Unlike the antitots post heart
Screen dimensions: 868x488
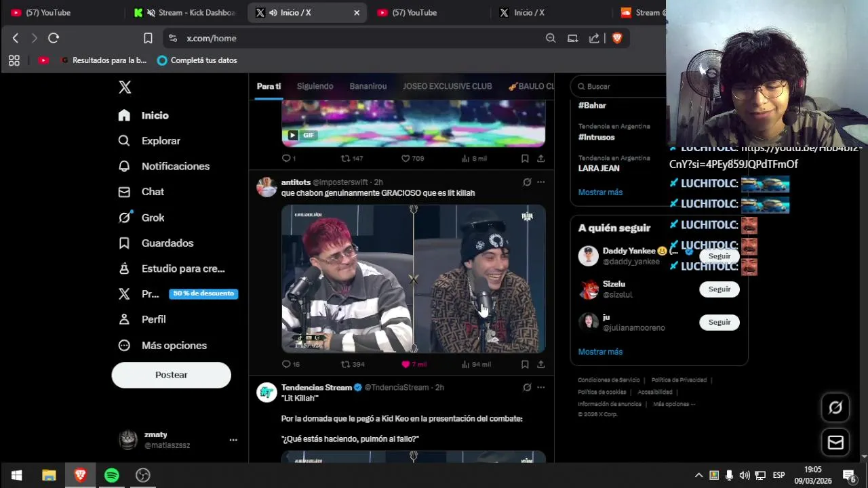tap(414, 364)
